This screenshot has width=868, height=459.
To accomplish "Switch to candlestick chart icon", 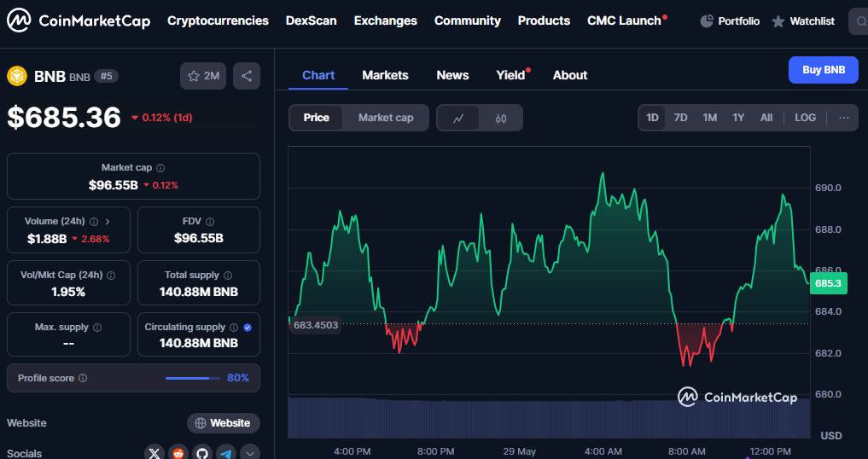I will pyautogui.click(x=501, y=118).
